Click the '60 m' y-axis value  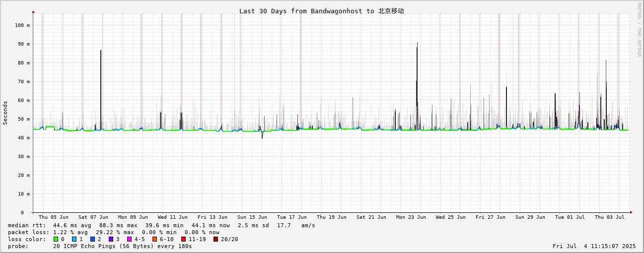pyautogui.click(x=23, y=100)
